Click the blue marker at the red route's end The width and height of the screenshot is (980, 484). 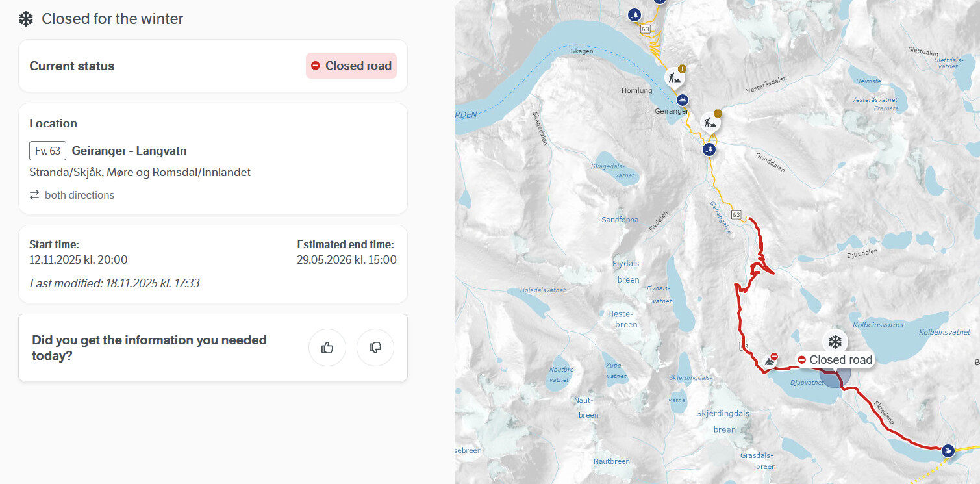point(948,450)
